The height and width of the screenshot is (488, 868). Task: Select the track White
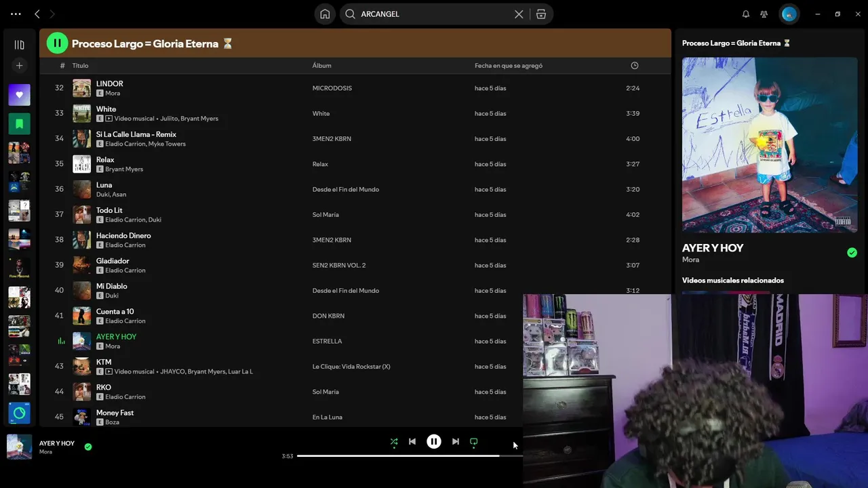[106, 108]
